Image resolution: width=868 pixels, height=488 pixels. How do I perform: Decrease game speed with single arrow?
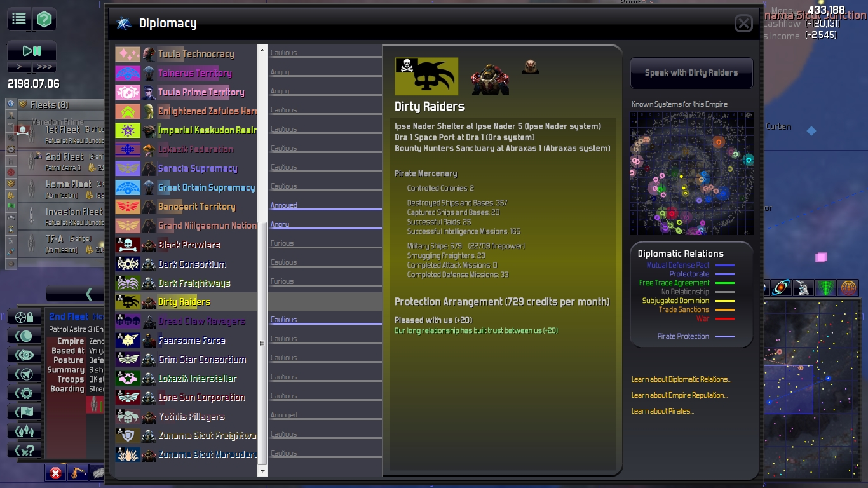(x=19, y=67)
